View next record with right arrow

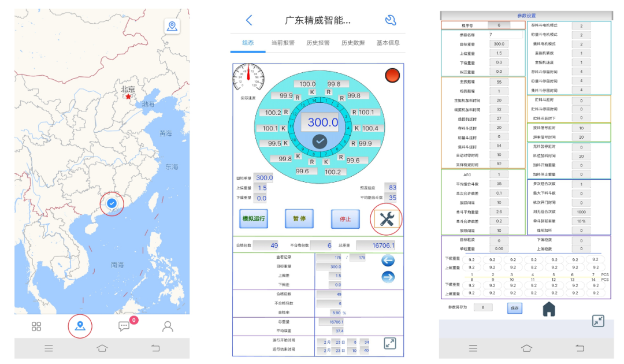388,277
